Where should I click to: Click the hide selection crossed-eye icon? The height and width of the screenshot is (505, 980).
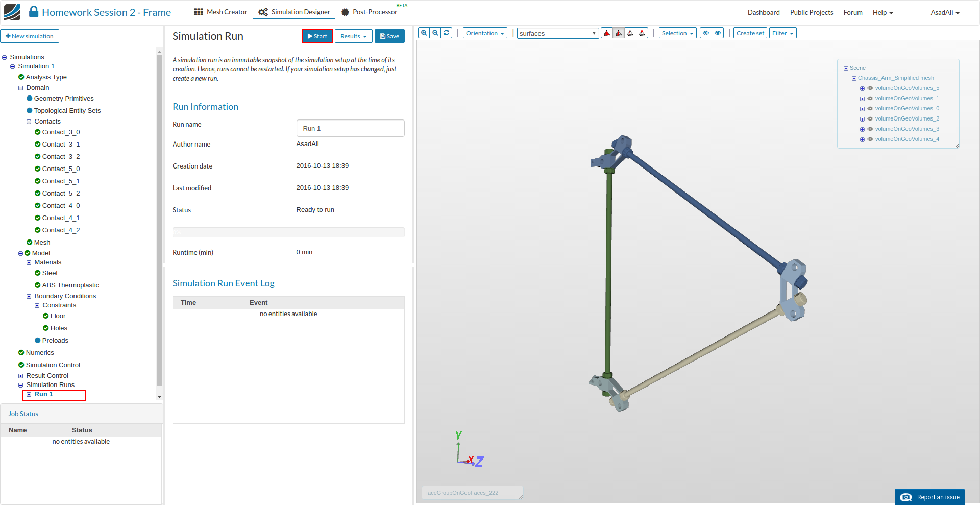pyautogui.click(x=706, y=33)
